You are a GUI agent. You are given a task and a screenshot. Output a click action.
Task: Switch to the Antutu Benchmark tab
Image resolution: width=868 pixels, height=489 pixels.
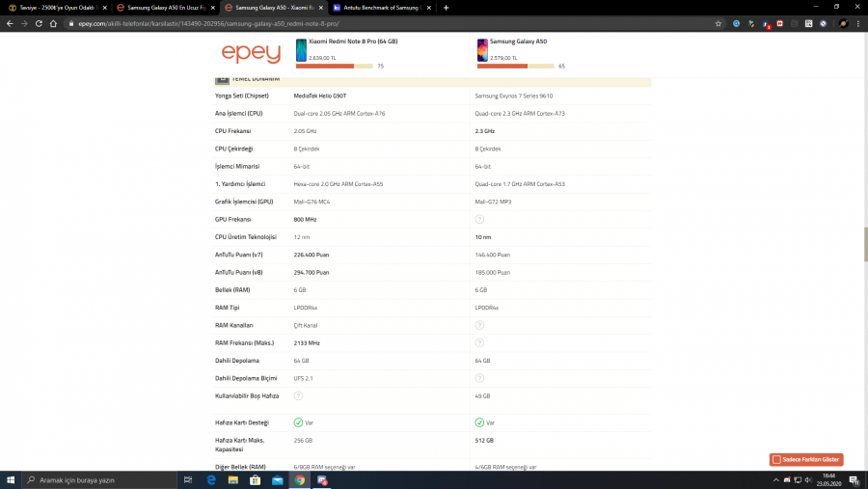point(381,8)
